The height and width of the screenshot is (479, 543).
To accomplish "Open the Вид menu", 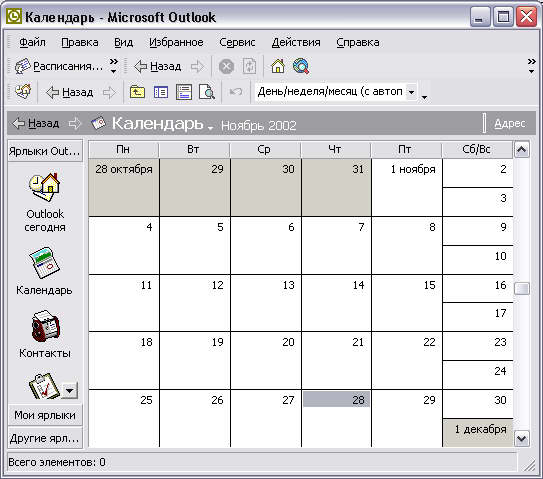I will pos(124,42).
